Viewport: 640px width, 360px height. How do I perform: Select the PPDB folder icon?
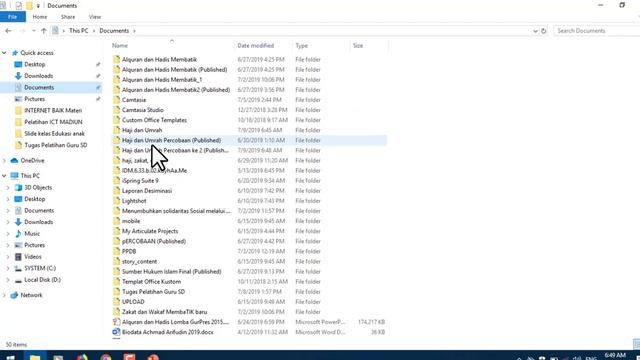point(116,251)
